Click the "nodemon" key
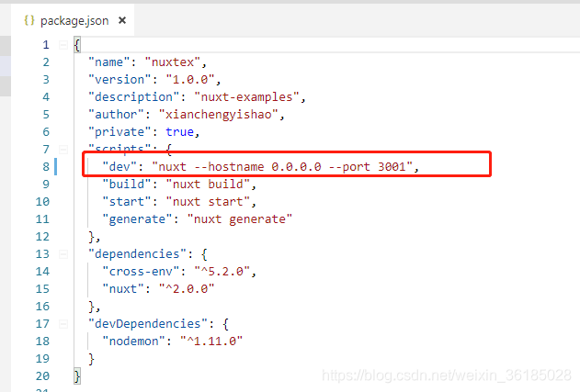The image size is (580, 392). tap(133, 342)
